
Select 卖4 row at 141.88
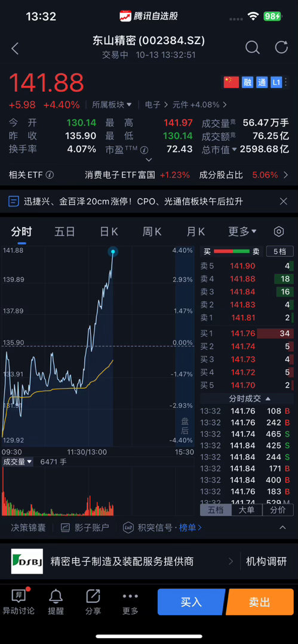click(x=247, y=279)
